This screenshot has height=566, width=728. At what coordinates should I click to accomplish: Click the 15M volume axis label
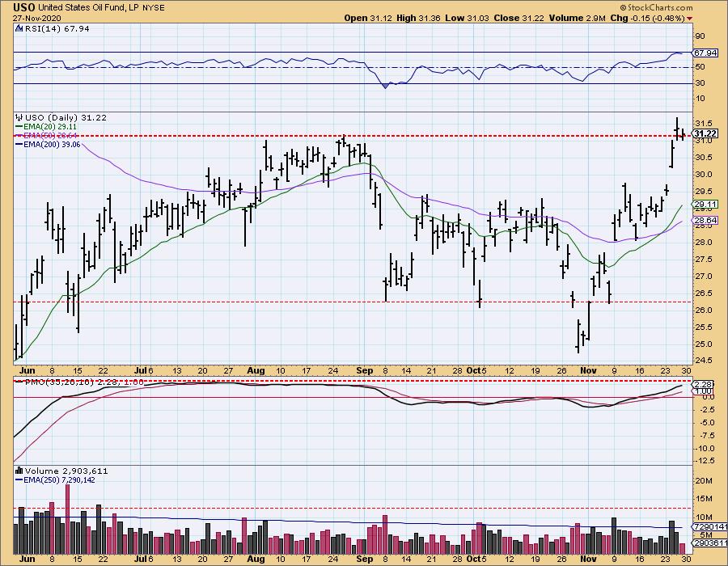(x=704, y=499)
